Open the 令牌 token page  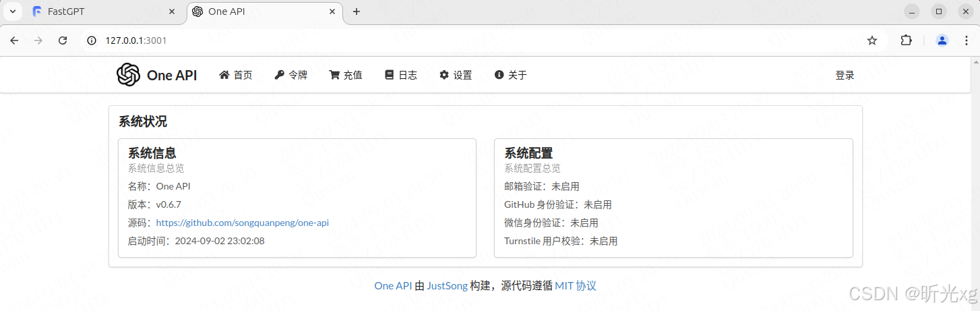pos(290,75)
